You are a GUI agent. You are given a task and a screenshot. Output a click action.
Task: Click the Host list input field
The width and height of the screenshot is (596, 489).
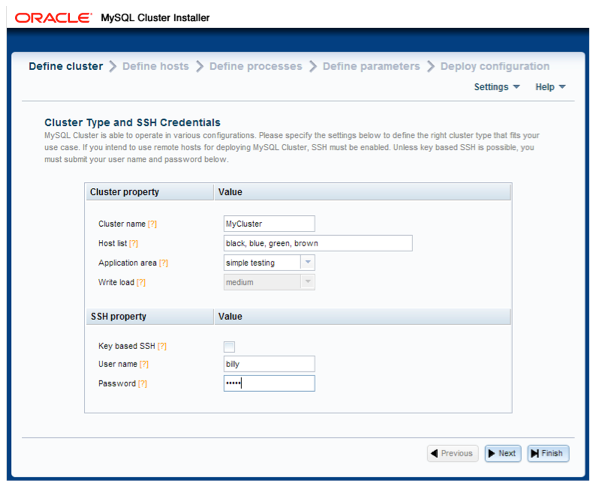click(x=318, y=243)
